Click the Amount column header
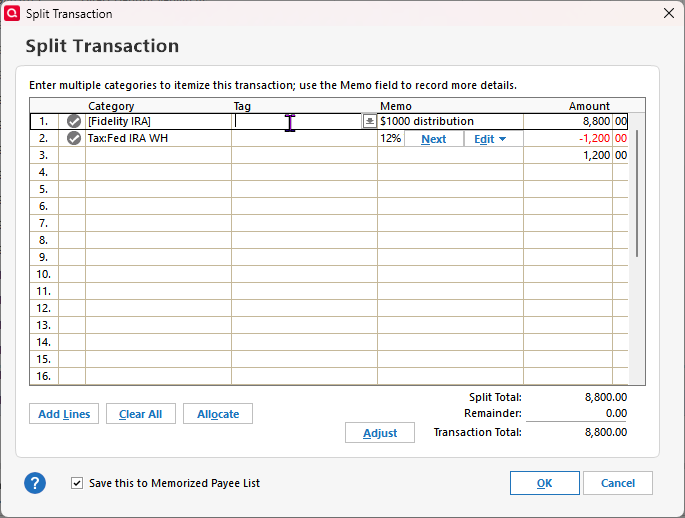 589,106
